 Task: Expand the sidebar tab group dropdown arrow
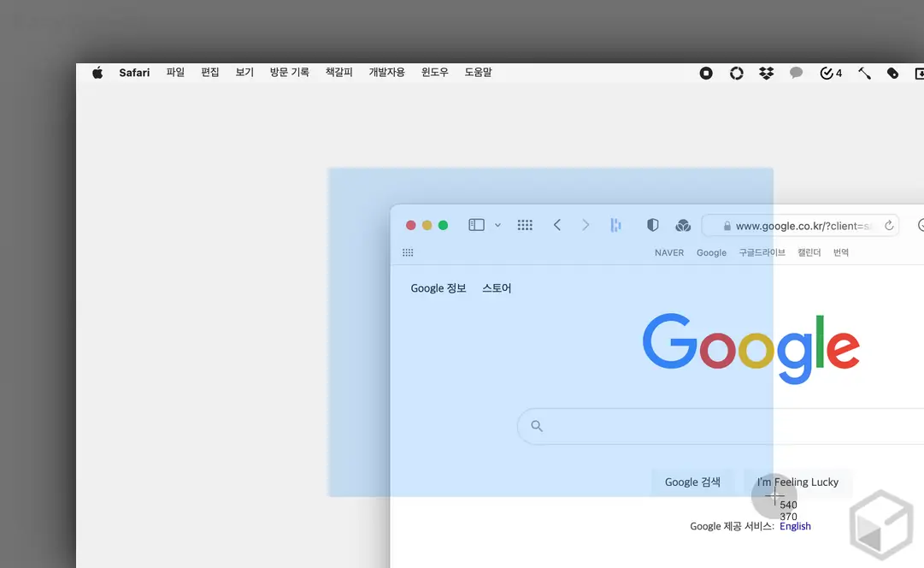click(x=497, y=226)
